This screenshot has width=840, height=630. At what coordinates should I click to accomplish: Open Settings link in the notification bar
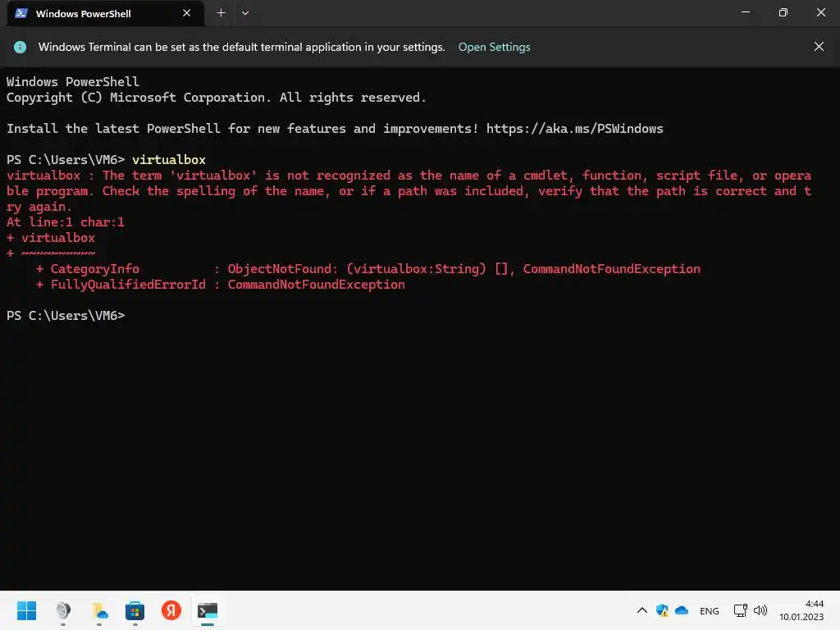494,47
